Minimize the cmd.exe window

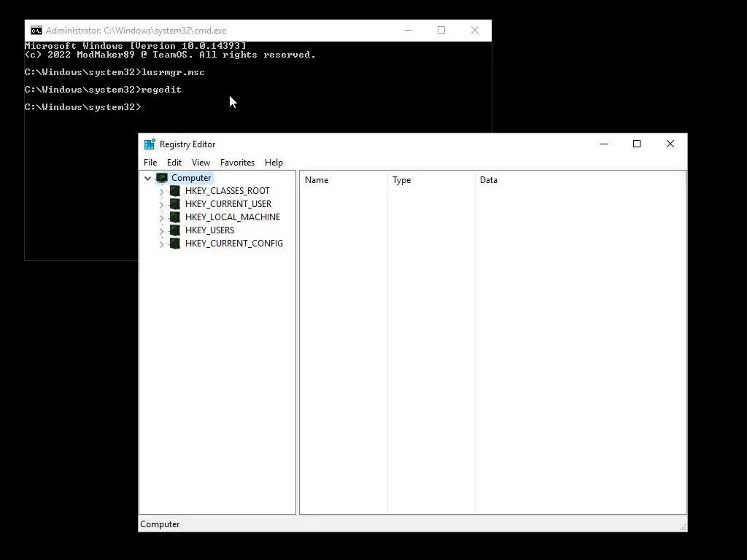pos(409,30)
